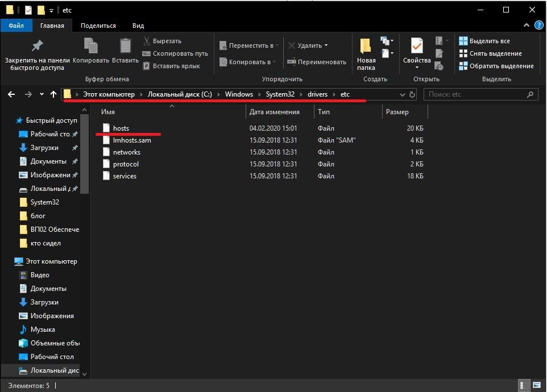Open the new item dropdown icon
The image size is (547, 392).
point(387,41)
